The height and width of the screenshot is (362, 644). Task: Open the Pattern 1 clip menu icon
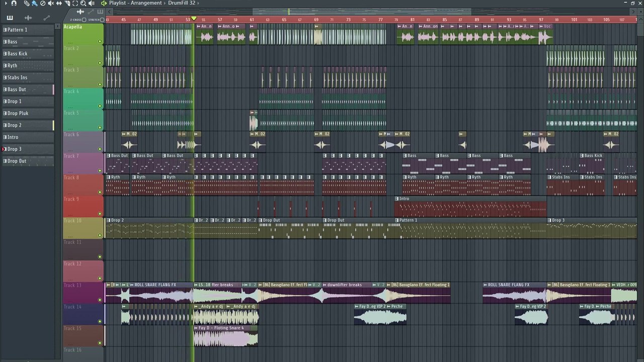point(397,220)
